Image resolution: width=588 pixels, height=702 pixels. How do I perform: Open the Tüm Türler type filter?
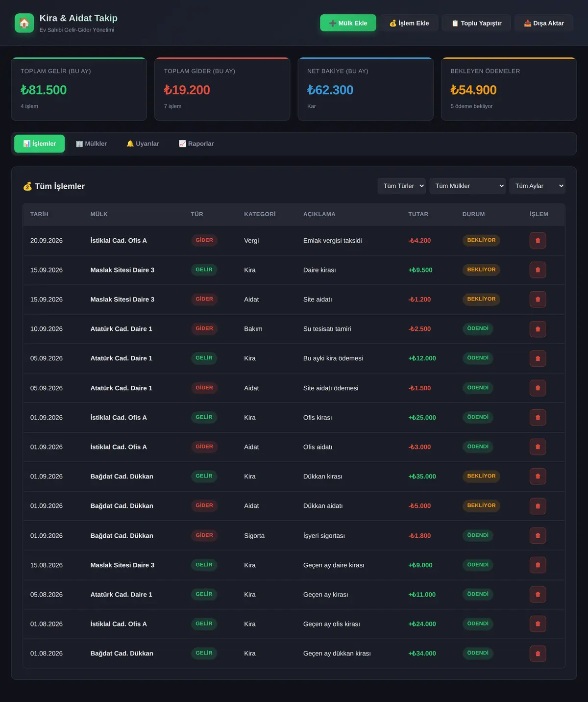401,186
